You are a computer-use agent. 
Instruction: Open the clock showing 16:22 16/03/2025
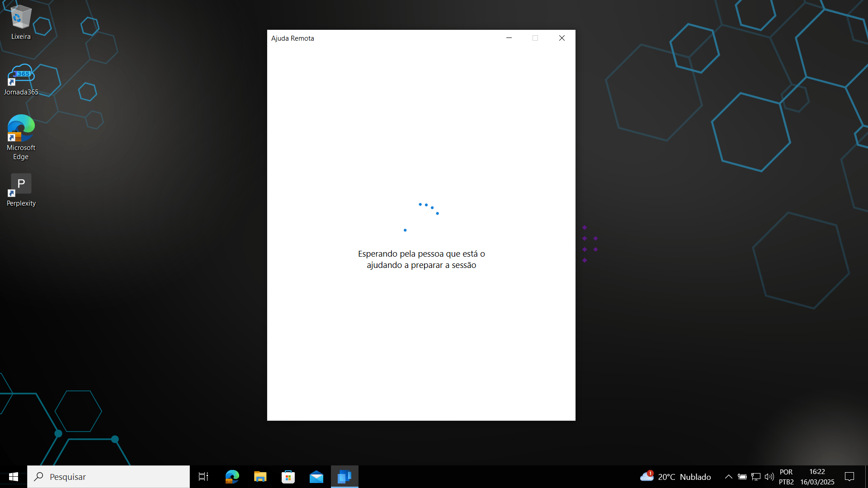pyautogui.click(x=817, y=477)
